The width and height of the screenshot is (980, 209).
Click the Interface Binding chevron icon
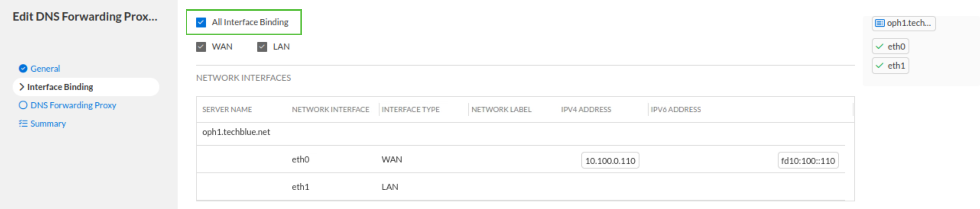[21, 87]
